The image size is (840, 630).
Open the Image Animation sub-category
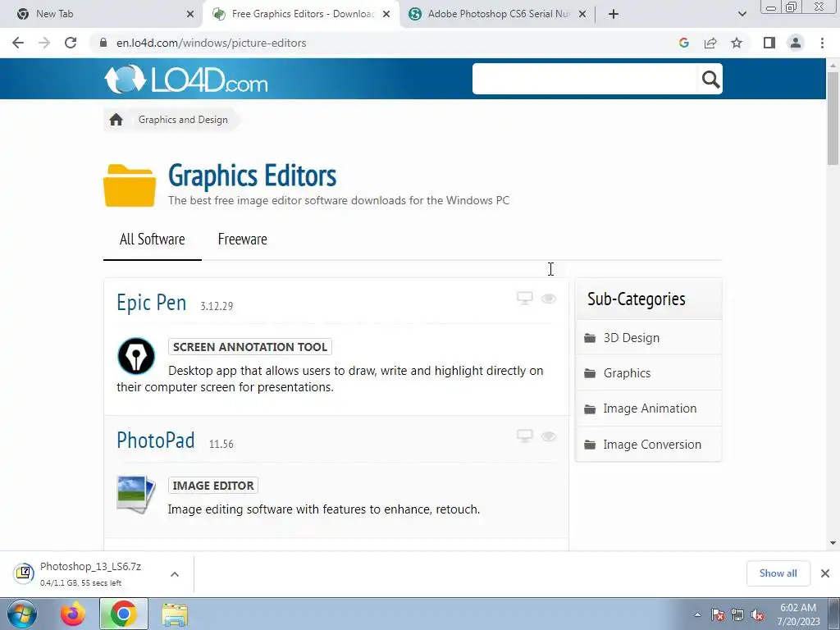point(649,409)
